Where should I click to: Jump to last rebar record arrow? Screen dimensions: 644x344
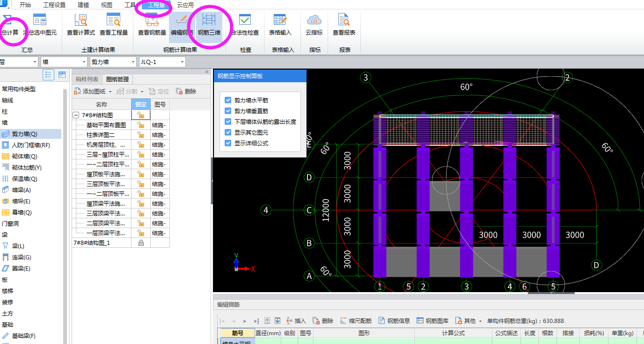pyautogui.click(x=256, y=321)
